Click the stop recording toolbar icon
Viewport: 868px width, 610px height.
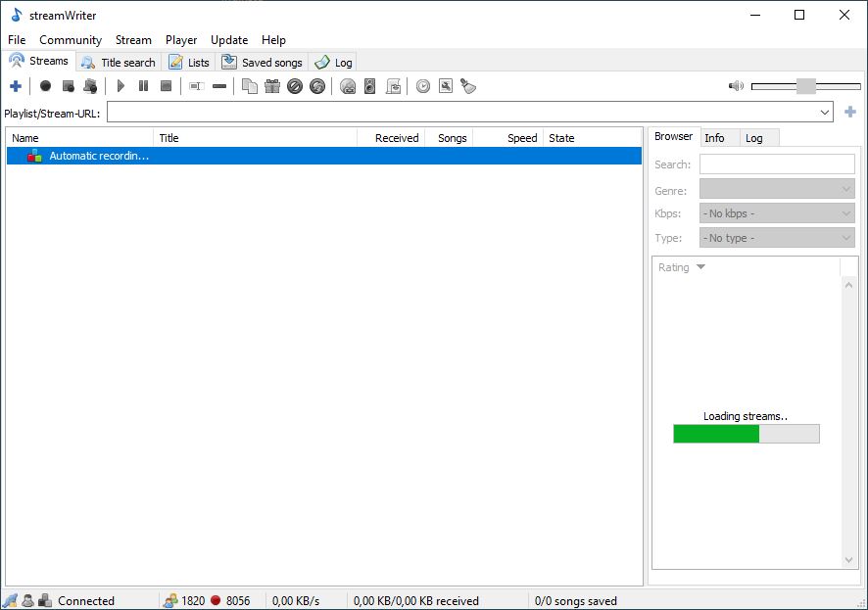[x=69, y=86]
